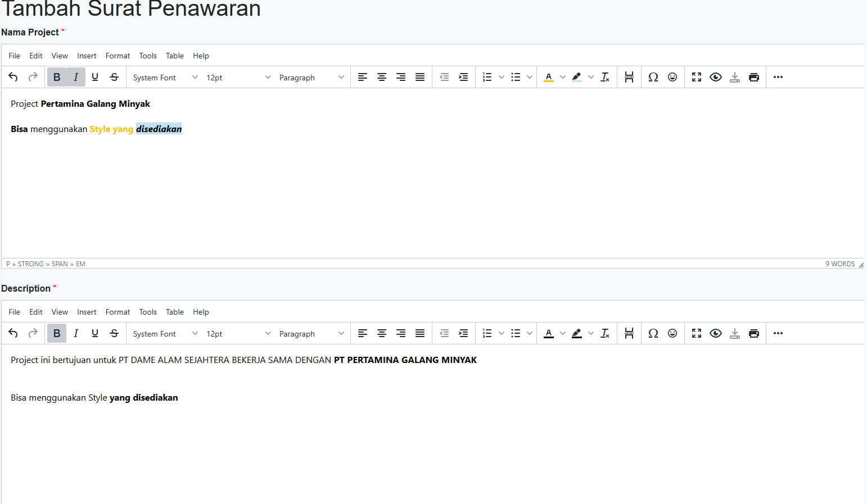Open the Insert menu in the Nama Project editor
This screenshot has width=867, height=504.
tap(87, 55)
